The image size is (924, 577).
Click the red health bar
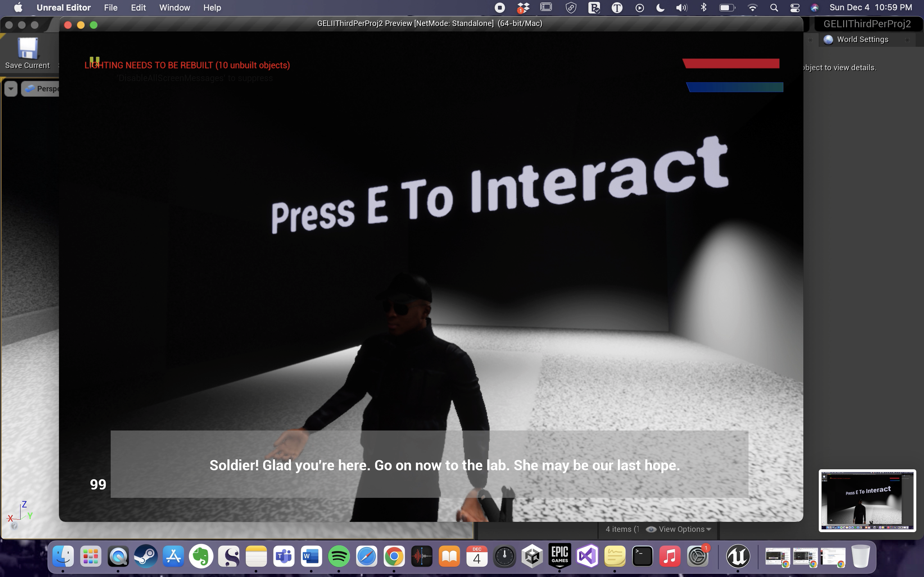(x=731, y=63)
